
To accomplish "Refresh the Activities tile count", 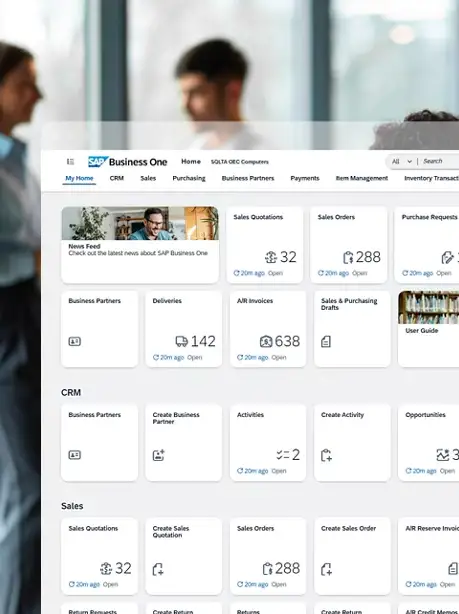I will pyautogui.click(x=240, y=471).
